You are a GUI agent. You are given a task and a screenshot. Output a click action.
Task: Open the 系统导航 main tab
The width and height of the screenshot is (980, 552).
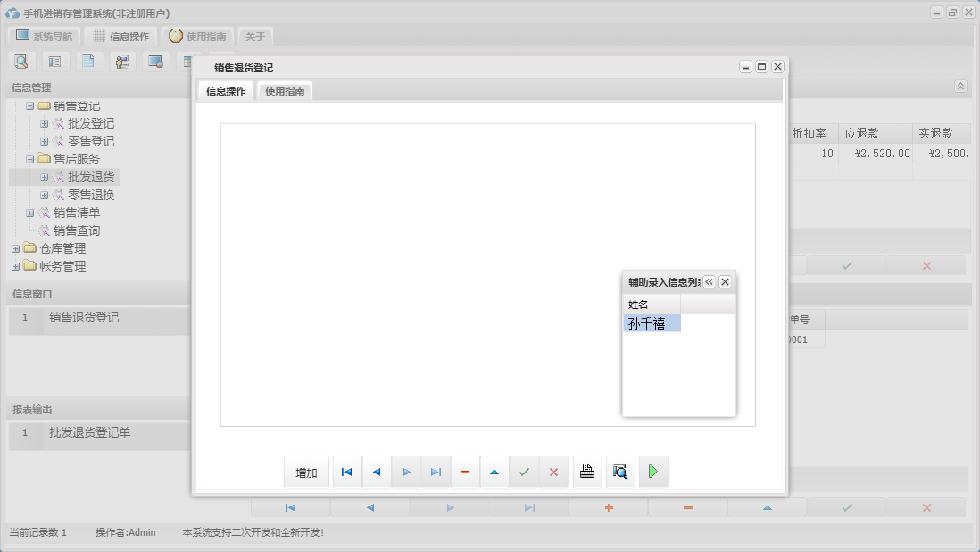coord(44,37)
